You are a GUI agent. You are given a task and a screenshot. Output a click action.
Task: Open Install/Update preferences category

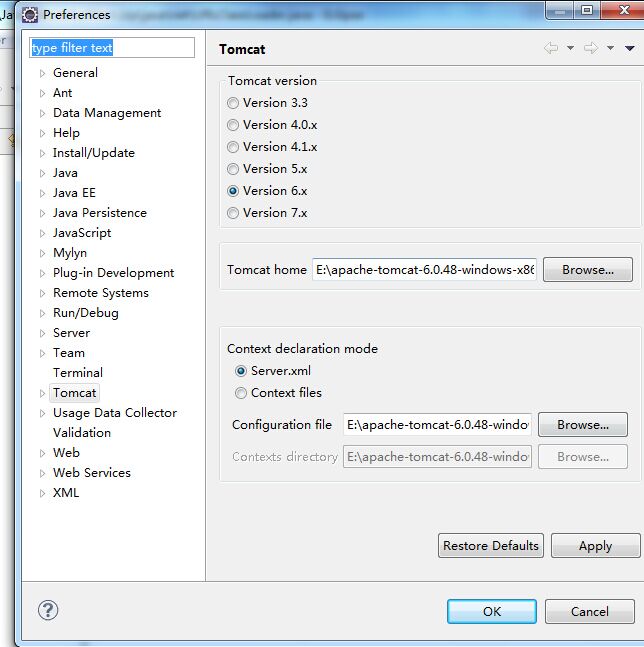(94, 153)
